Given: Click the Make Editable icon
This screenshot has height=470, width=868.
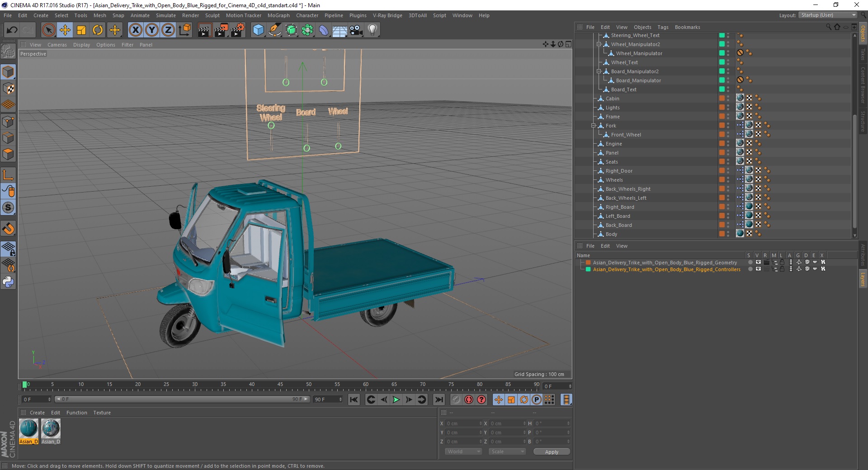Looking at the screenshot, I should (x=8, y=51).
